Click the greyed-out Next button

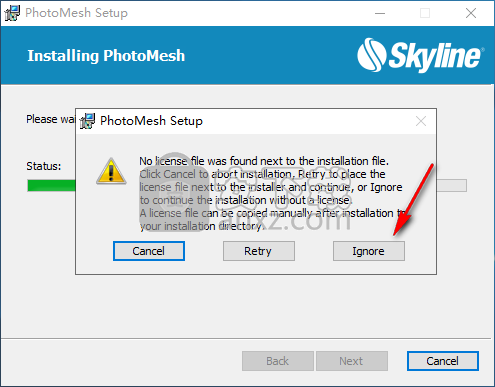click(352, 361)
